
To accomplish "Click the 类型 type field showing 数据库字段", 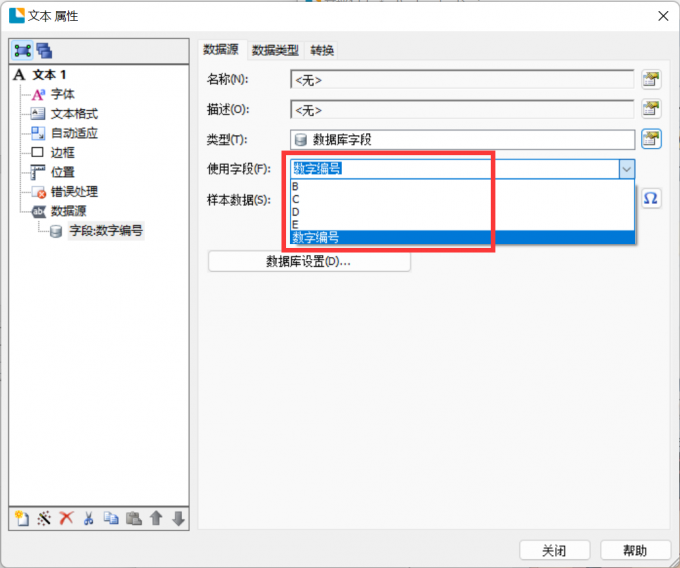I will point(462,140).
